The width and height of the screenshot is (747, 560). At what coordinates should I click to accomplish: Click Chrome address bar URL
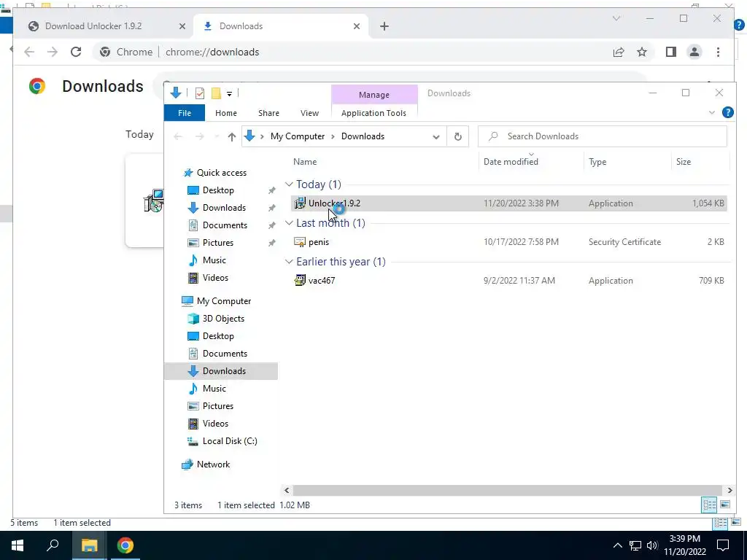click(212, 52)
